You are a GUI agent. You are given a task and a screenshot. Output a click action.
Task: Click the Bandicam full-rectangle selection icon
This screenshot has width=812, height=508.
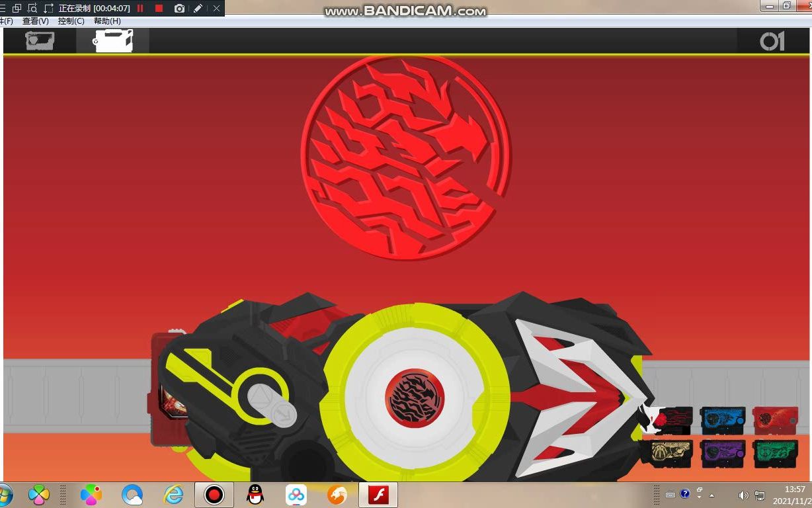49,8
